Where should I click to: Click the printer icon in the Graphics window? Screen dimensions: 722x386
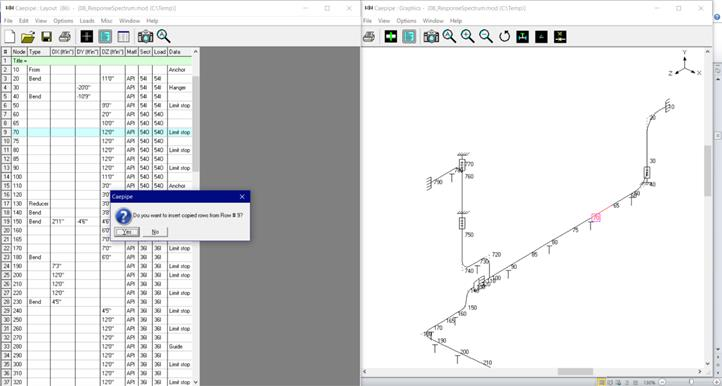tap(369, 36)
